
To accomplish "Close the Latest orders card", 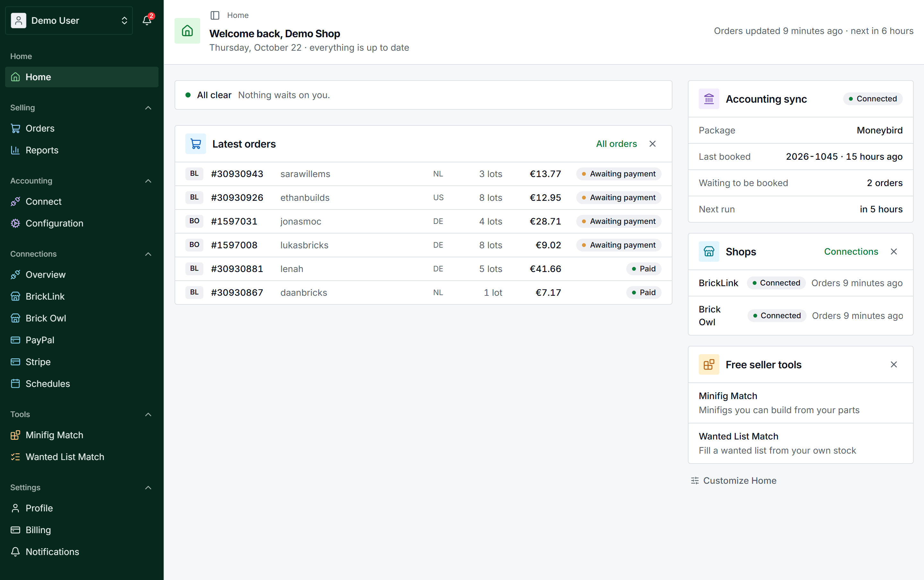I will (x=653, y=144).
